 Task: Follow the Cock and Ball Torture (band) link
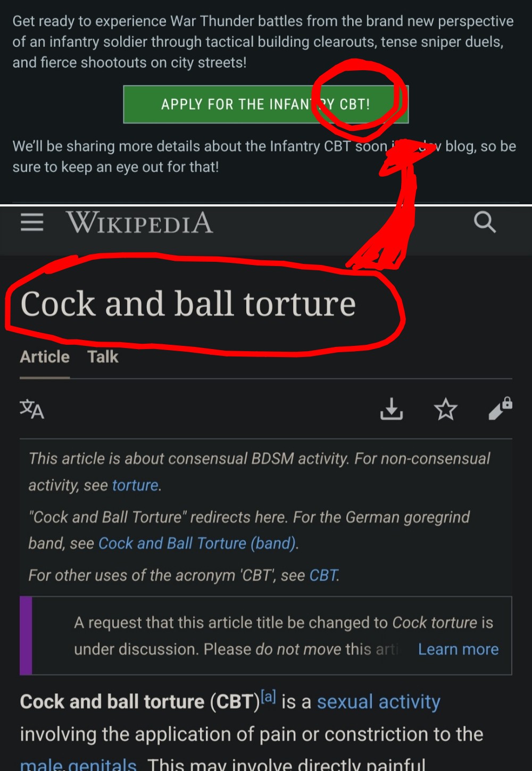(x=197, y=543)
